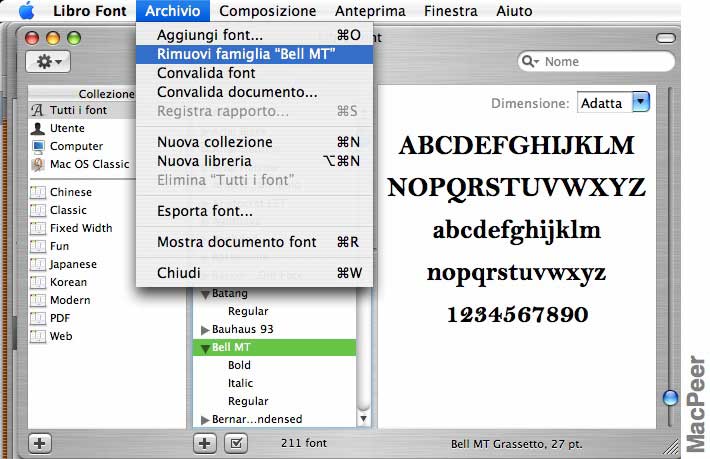Screen dimensions: 710x459
Task: Close the open Archivio menu
Action: tap(173, 11)
